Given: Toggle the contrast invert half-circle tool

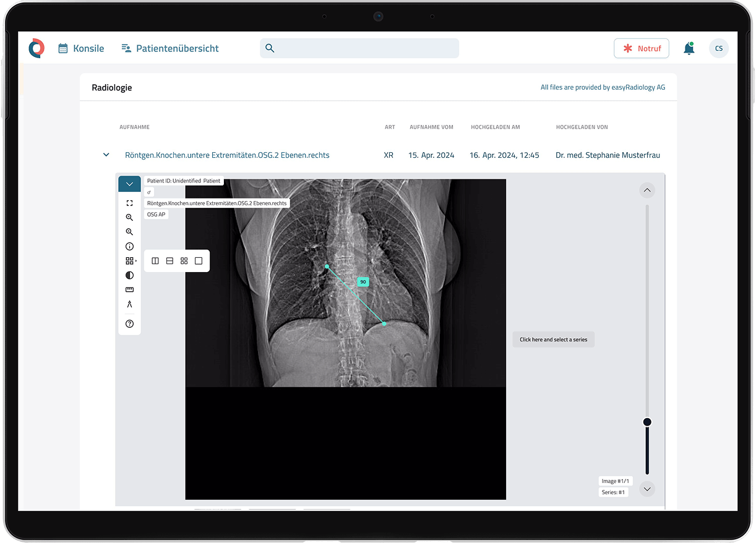Looking at the screenshot, I should click(129, 275).
